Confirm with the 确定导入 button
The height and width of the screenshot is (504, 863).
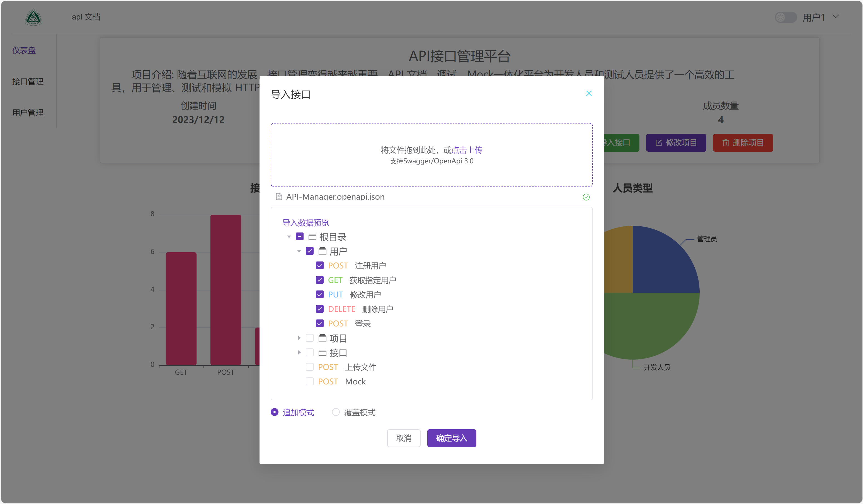click(x=451, y=438)
